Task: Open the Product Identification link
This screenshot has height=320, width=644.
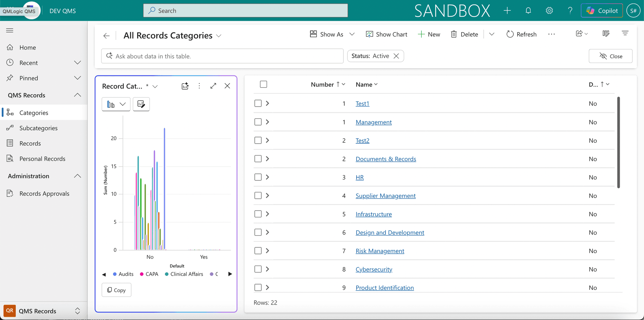Action: tap(385, 288)
